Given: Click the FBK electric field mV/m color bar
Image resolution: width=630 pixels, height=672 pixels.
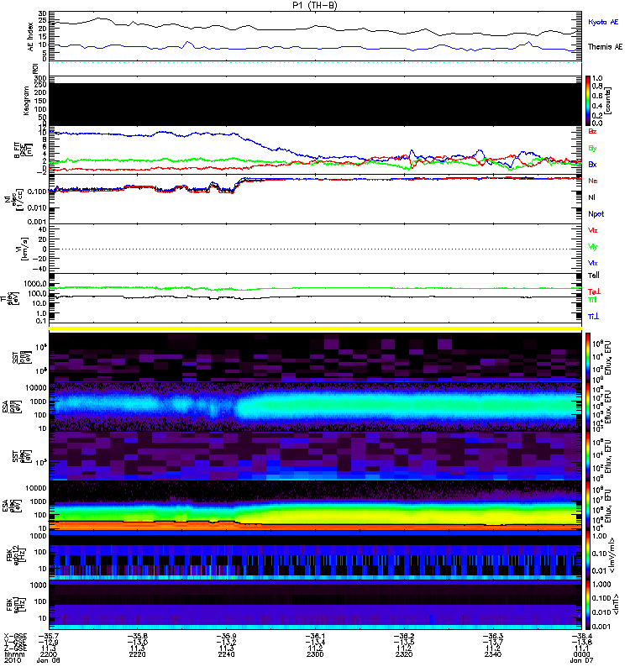Looking at the screenshot, I should coord(588,555).
